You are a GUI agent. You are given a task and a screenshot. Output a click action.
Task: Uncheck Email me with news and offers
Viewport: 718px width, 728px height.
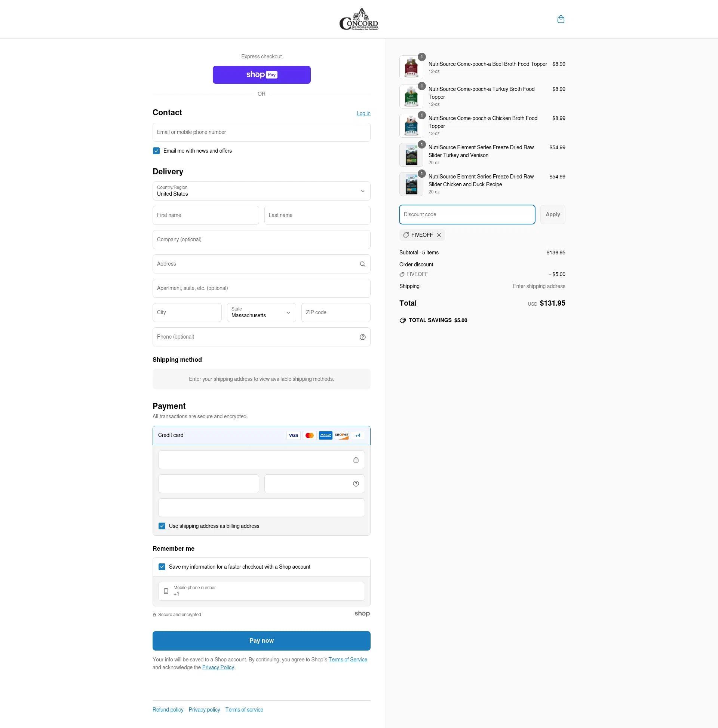pos(156,150)
